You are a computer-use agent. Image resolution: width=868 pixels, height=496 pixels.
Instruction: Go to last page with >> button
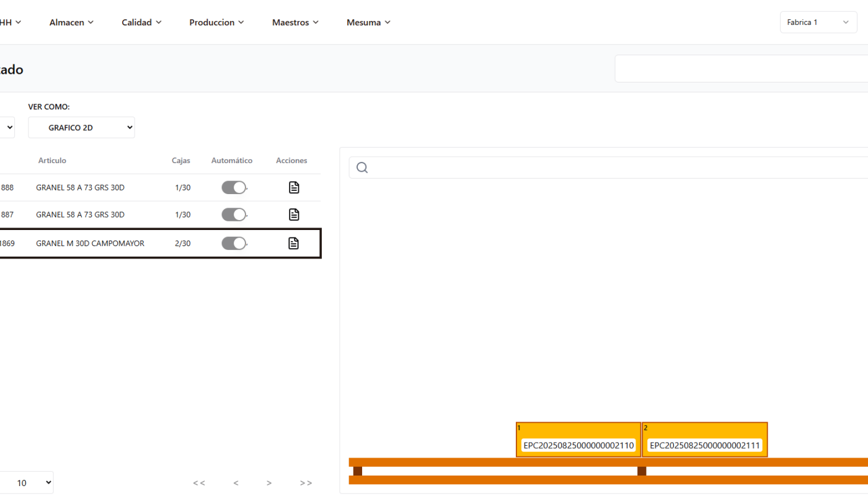pyautogui.click(x=306, y=483)
